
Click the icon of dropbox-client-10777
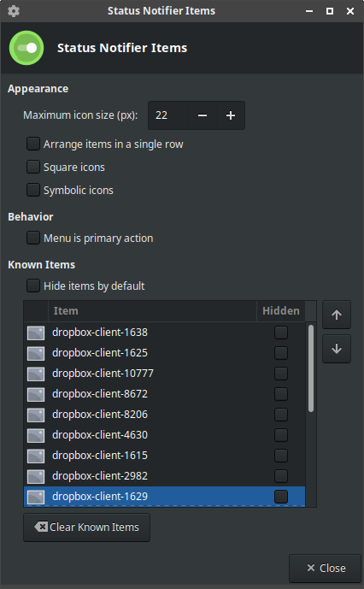(36, 374)
